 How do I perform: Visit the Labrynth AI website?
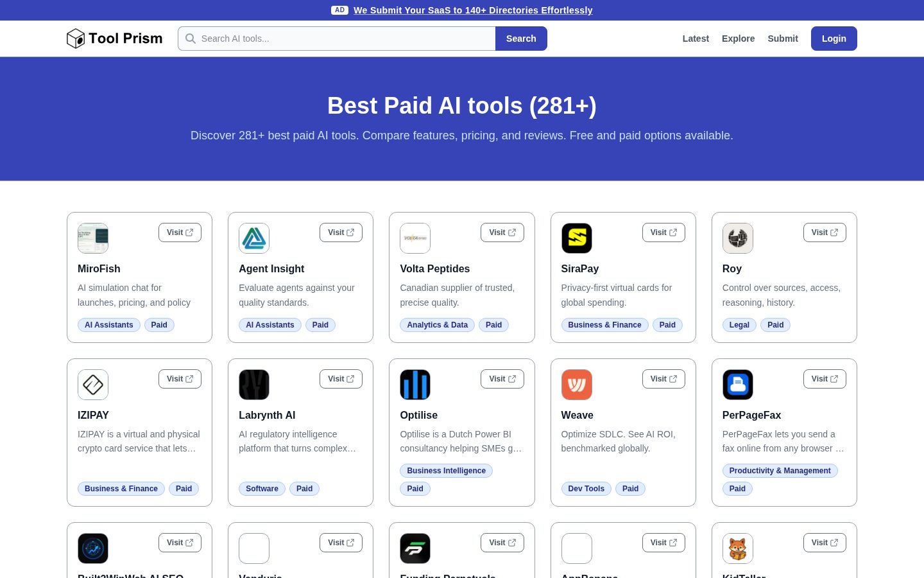pos(341,379)
